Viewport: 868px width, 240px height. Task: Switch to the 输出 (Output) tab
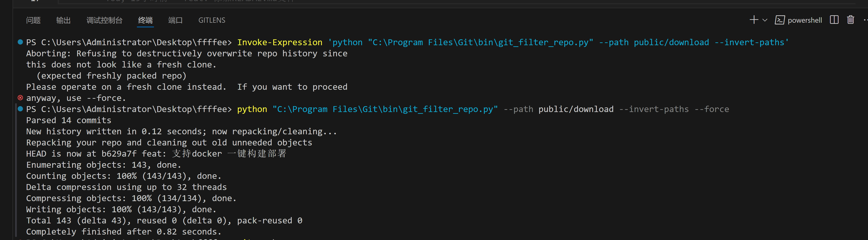(x=63, y=20)
